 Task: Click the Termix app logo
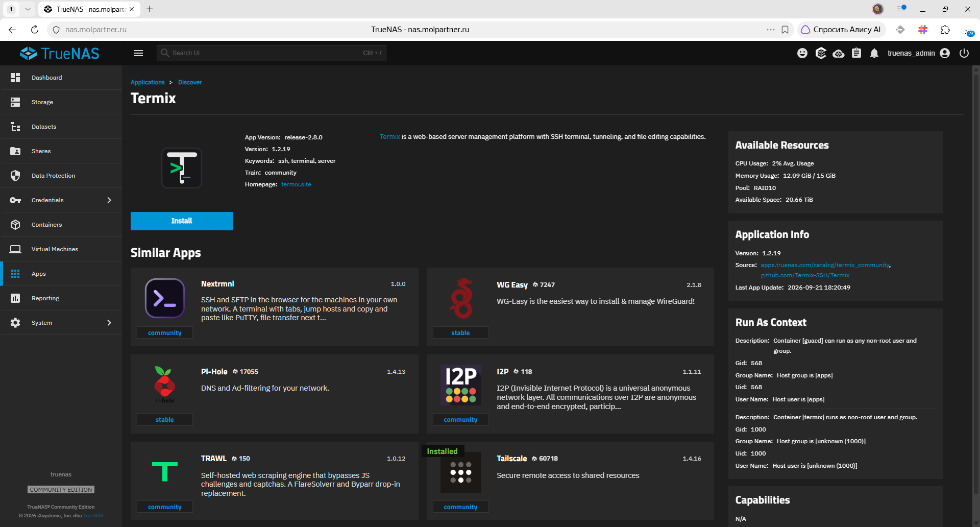coord(182,168)
